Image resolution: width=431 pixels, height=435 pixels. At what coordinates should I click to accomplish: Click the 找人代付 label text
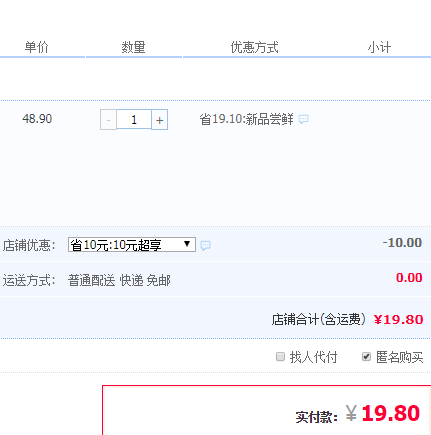point(313,357)
